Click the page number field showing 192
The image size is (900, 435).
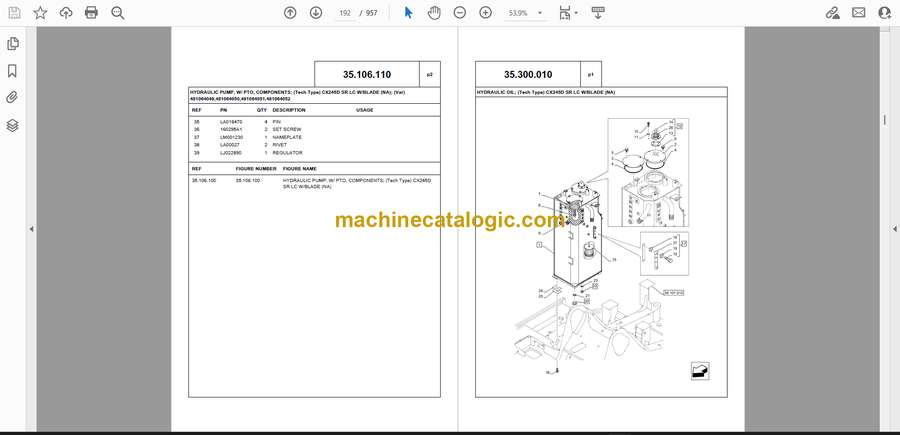pyautogui.click(x=344, y=13)
